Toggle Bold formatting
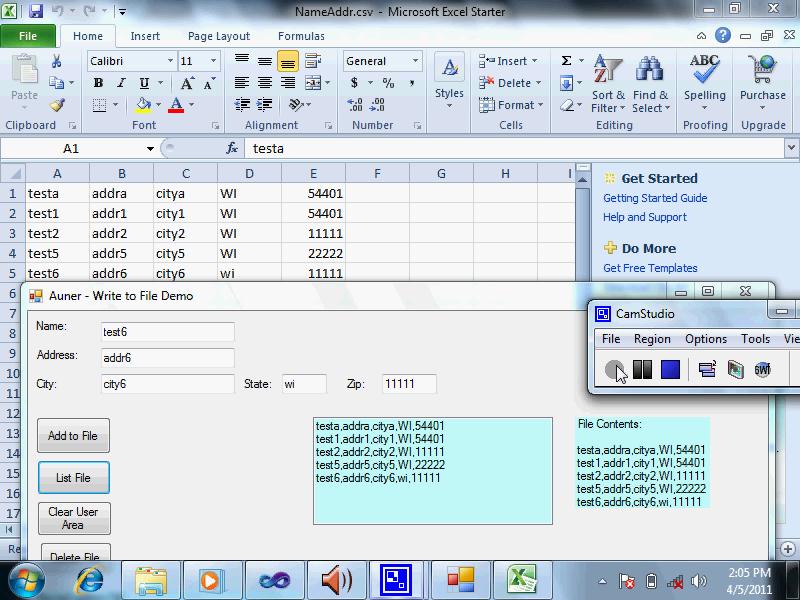 pyautogui.click(x=98, y=83)
